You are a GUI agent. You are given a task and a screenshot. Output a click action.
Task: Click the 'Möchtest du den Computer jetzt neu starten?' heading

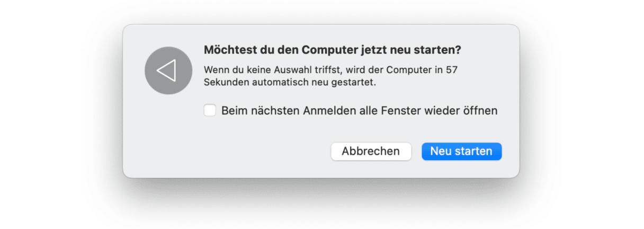[333, 50]
